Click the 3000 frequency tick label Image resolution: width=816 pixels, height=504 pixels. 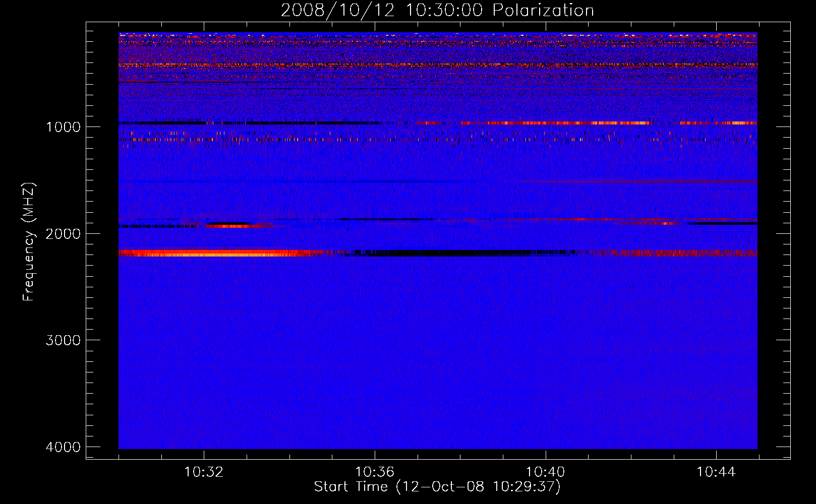63,340
